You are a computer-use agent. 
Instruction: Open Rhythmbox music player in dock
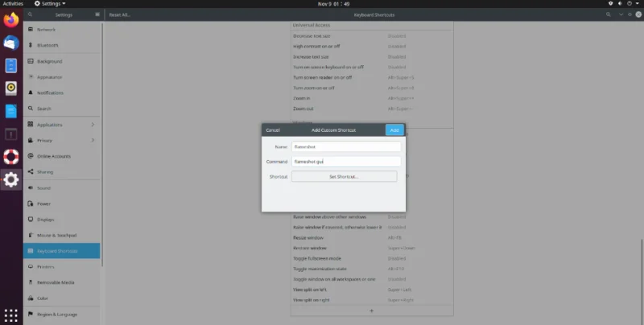pos(11,88)
